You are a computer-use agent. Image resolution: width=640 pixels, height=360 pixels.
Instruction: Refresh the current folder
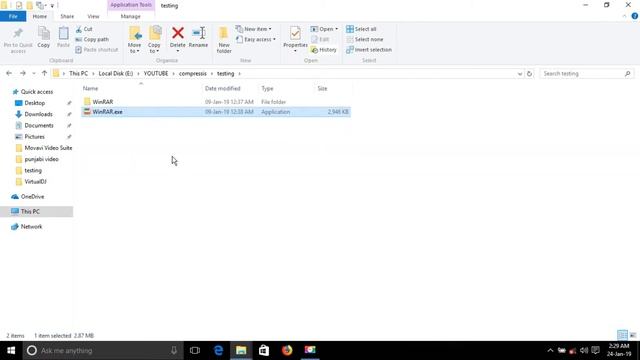click(529, 74)
